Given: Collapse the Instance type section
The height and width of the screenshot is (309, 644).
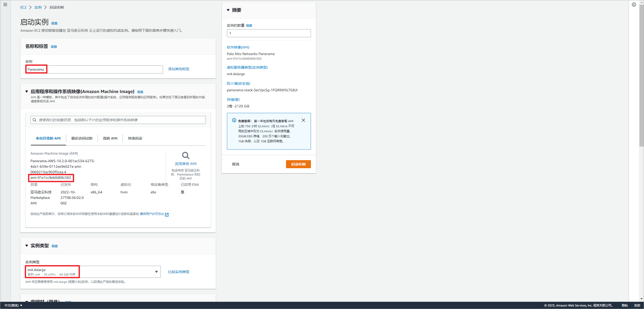Looking at the screenshot, I should click(27, 246).
